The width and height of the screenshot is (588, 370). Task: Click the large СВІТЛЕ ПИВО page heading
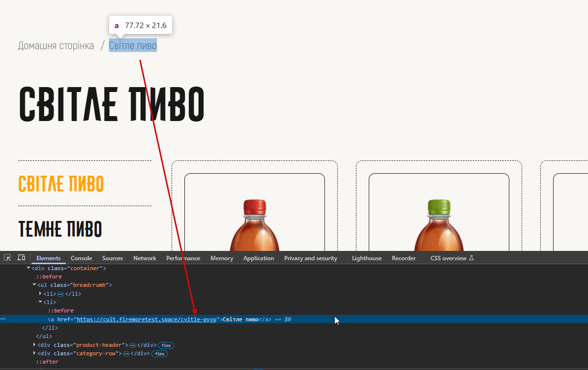tap(112, 104)
